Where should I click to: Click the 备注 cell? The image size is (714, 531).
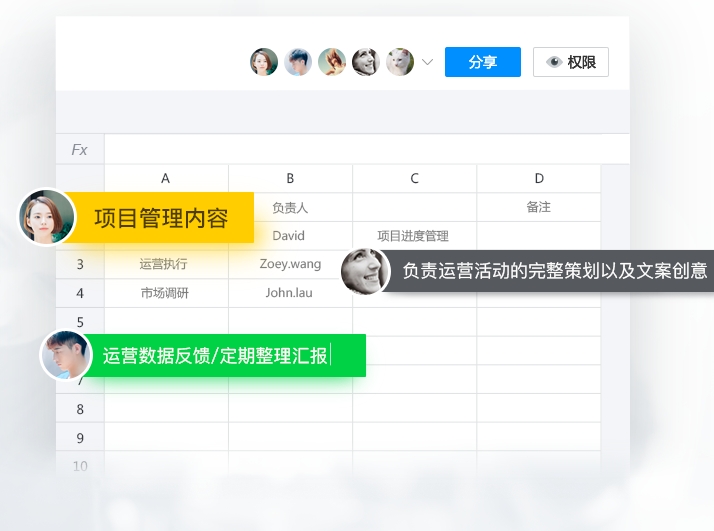[x=539, y=207]
